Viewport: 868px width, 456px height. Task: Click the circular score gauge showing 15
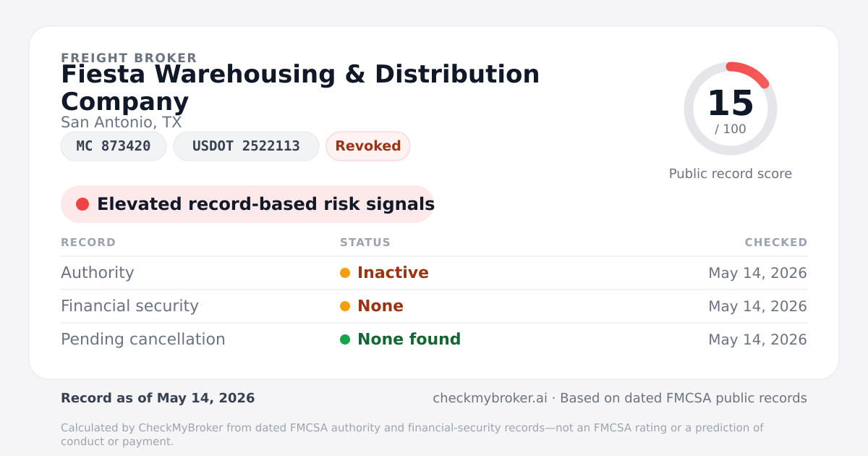point(731,109)
